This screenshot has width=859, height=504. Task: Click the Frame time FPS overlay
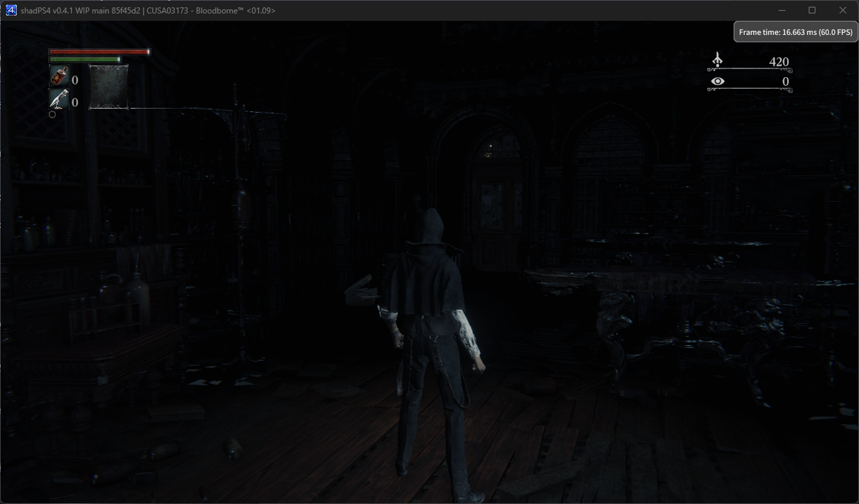tap(795, 32)
